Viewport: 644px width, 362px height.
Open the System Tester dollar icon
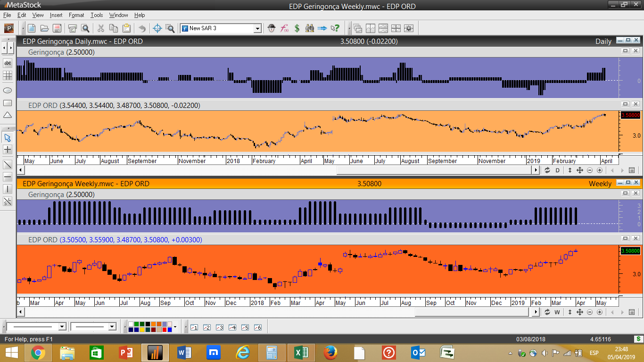coord(297,28)
